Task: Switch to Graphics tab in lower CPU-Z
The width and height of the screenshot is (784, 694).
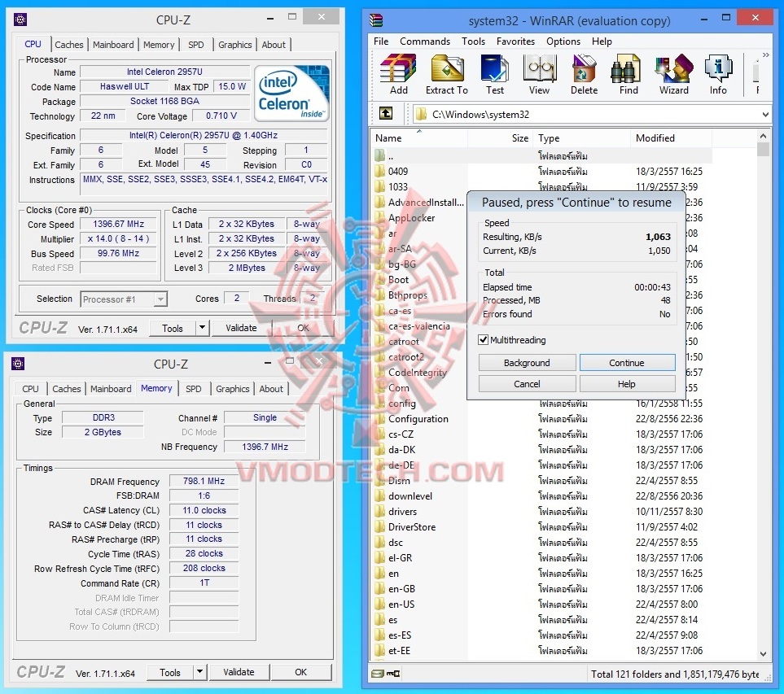Action: [x=233, y=389]
